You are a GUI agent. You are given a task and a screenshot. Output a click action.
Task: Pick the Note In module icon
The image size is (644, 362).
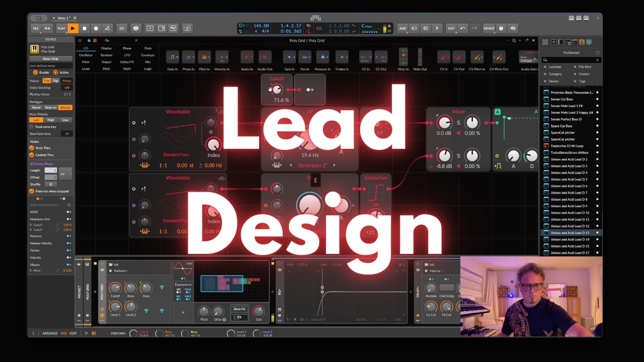tap(404, 57)
